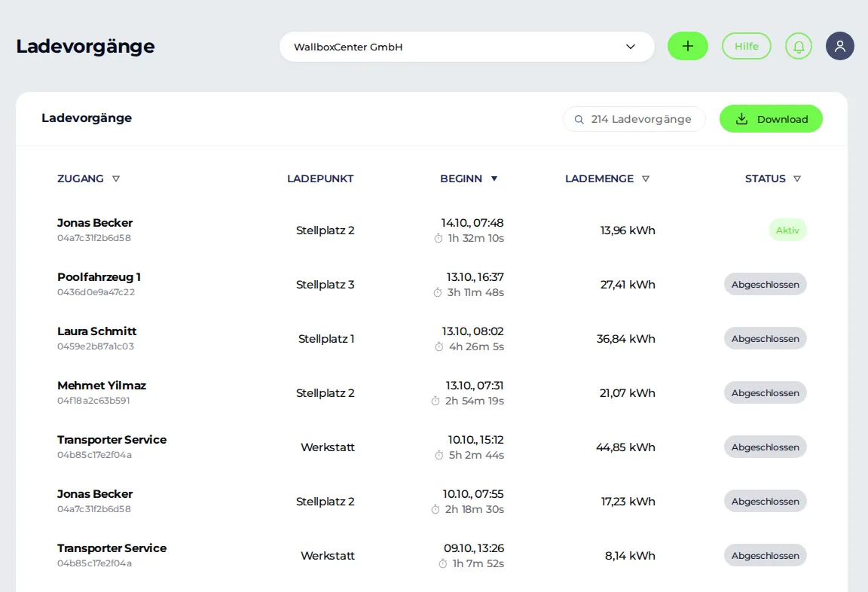Image resolution: width=868 pixels, height=592 pixels.
Task: Click the download arrow icon
Action: pyautogui.click(x=741, y=119)
